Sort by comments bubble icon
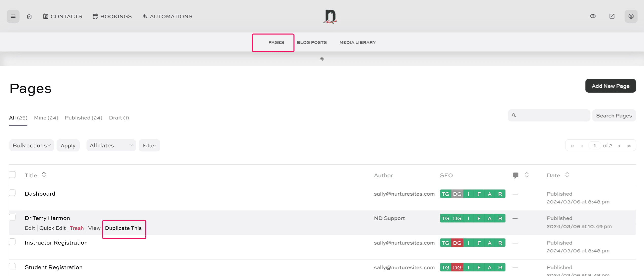 pos(515,175)
